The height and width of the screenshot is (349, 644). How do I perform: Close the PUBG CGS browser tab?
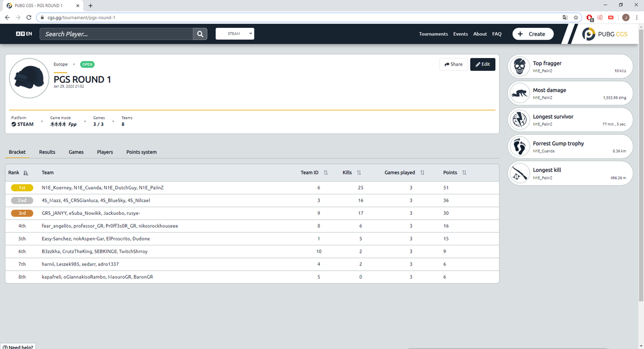click(x=78, y=5)
